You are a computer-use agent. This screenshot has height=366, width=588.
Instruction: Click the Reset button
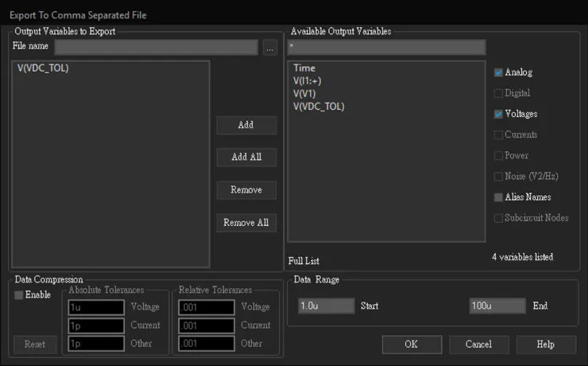click(35, 345)
